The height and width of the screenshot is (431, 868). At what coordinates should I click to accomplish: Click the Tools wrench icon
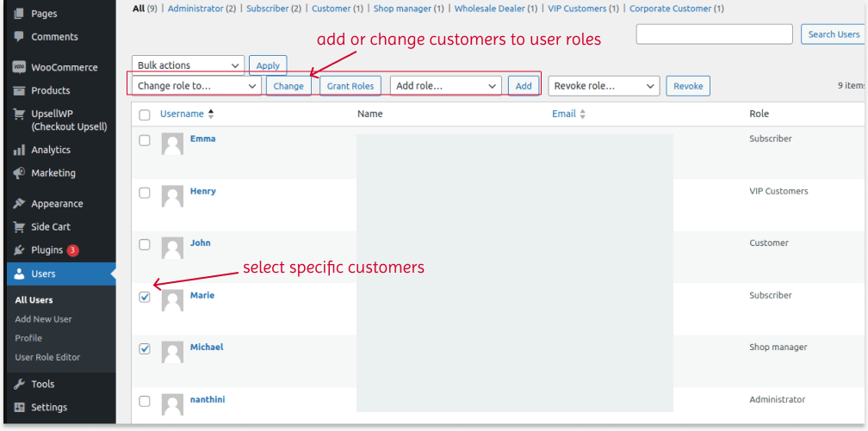(19, 384)
